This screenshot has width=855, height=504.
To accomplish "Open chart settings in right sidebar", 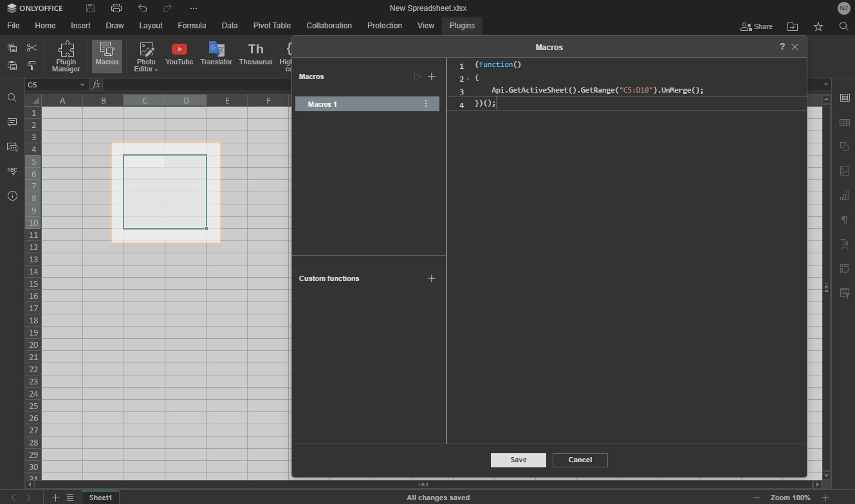I will (x=845, y=195).
